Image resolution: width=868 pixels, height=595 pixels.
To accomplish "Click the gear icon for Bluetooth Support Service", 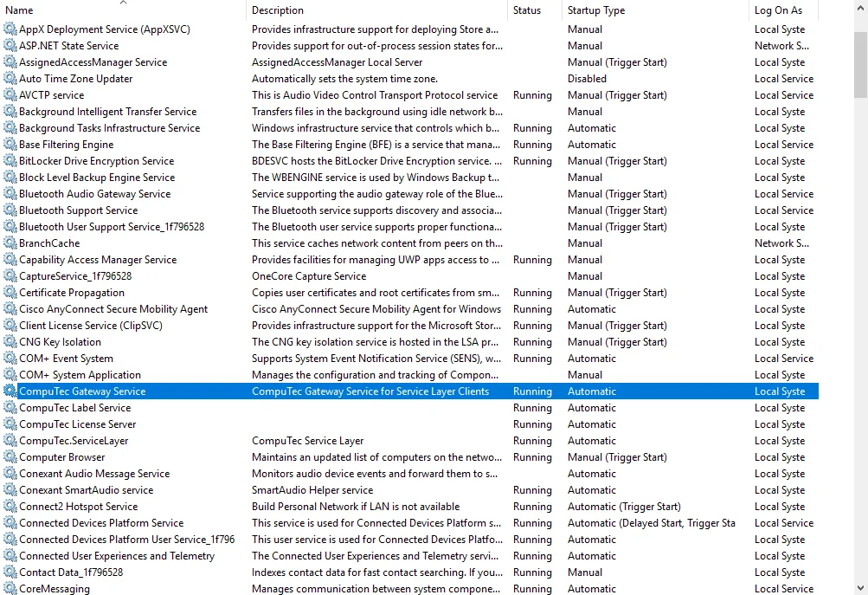I will point(10,210).
